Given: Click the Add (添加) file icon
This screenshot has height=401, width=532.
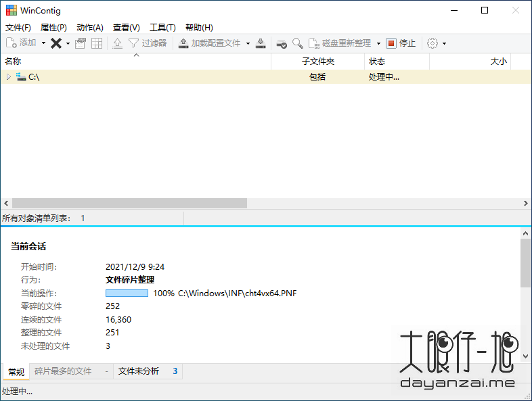Looking at the screenshot, I should (12, 43).
